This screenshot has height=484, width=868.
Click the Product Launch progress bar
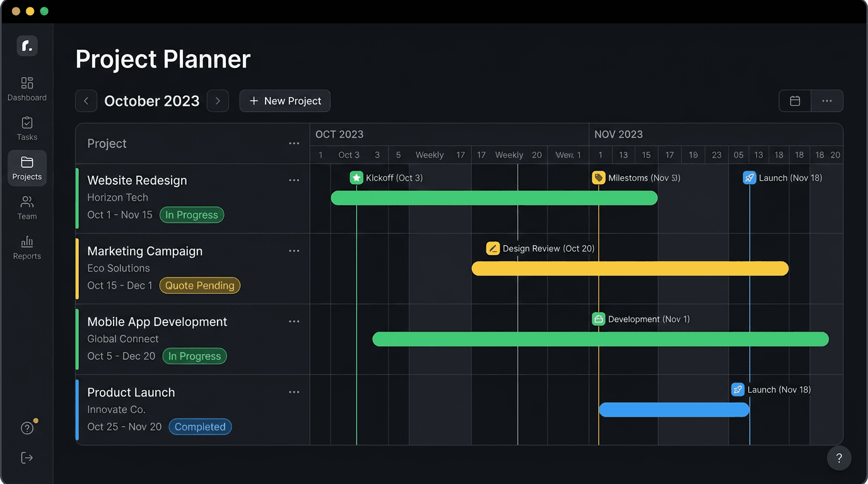click(x=674, y=410)
